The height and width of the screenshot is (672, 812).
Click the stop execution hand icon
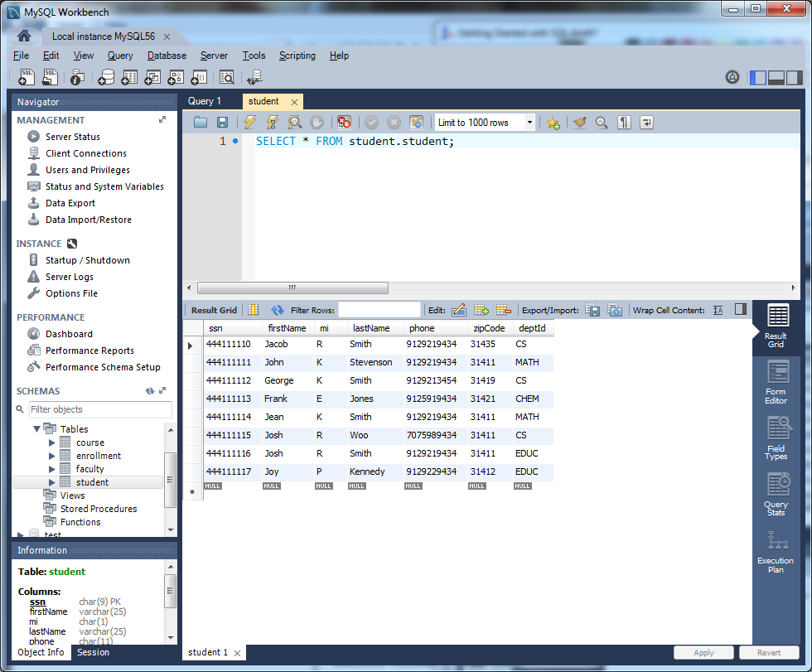tap(317, 123)
